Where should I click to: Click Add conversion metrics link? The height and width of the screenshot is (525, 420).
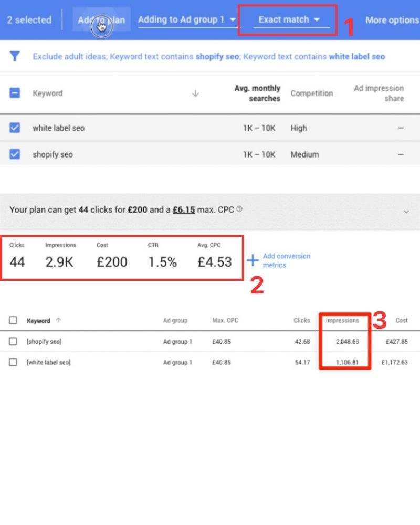coord(286,260)
